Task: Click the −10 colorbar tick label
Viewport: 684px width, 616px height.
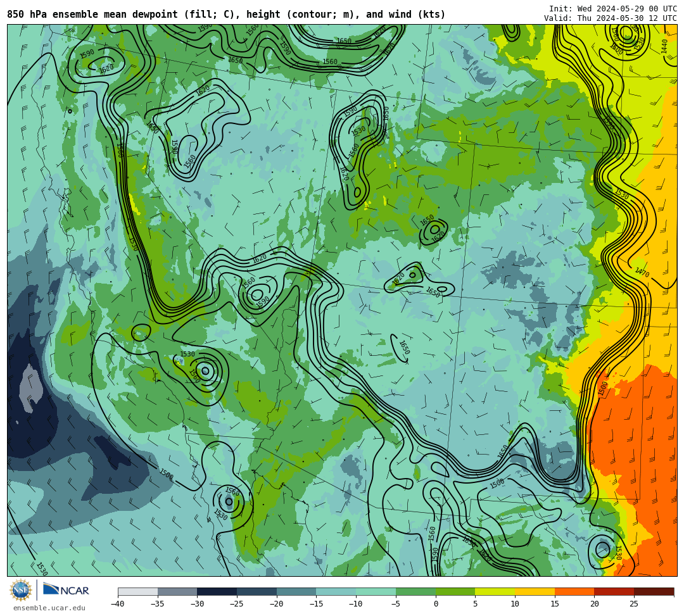Action: click(356, 604)
